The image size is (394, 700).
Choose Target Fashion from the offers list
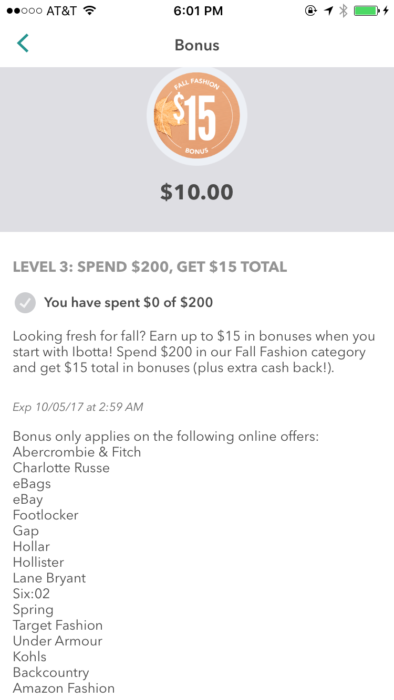(x=58, y=625)
